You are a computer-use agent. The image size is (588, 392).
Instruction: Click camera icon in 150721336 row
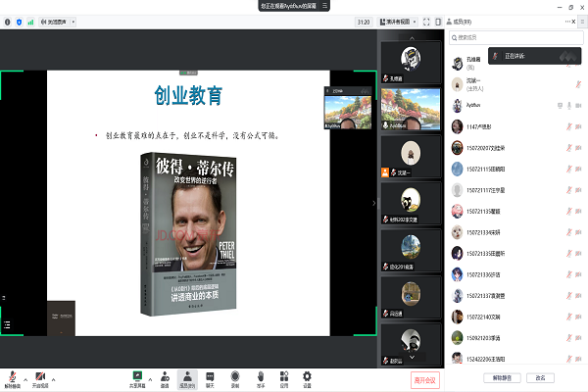pos(578,274)
